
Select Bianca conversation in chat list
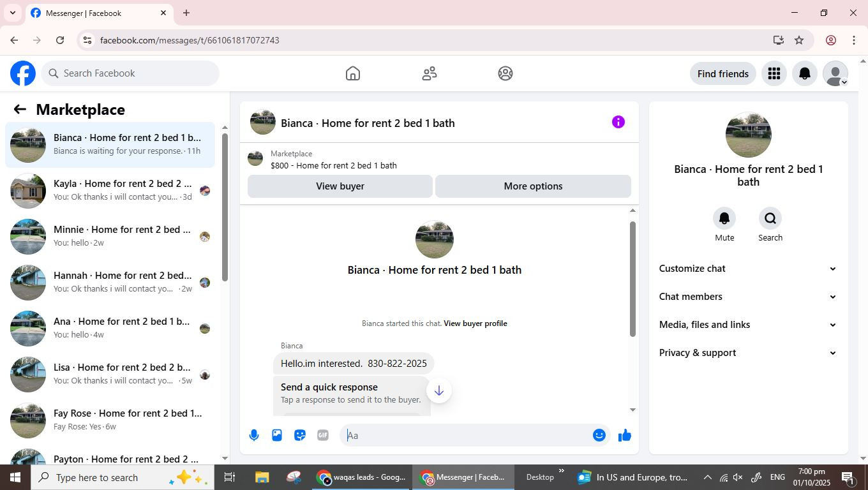(110, 144)
